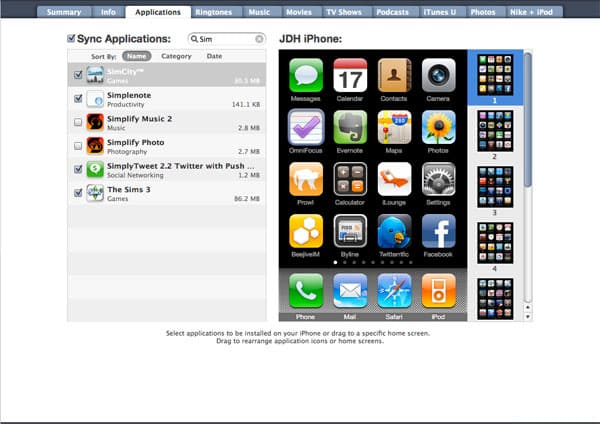Sort applications by Category
600x424 pixels.
click(176, 56)
